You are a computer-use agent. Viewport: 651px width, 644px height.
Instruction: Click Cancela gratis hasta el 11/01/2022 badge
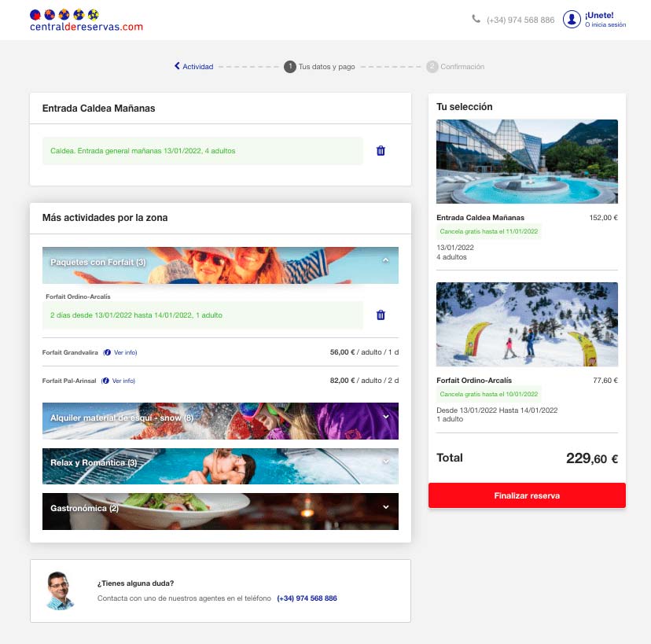pyautogui.click(x=489, y=231)
